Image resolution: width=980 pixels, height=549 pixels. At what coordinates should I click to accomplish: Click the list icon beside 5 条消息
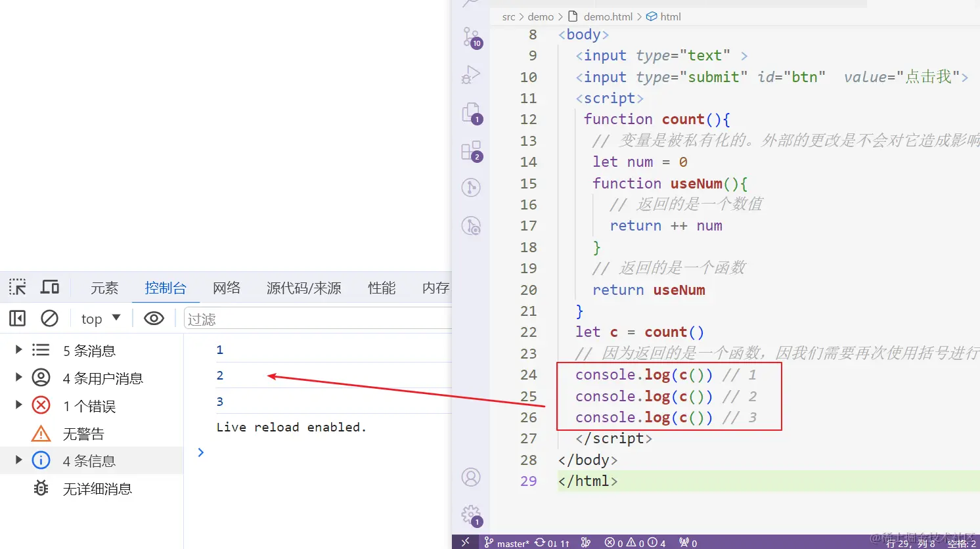pos(41,350)
